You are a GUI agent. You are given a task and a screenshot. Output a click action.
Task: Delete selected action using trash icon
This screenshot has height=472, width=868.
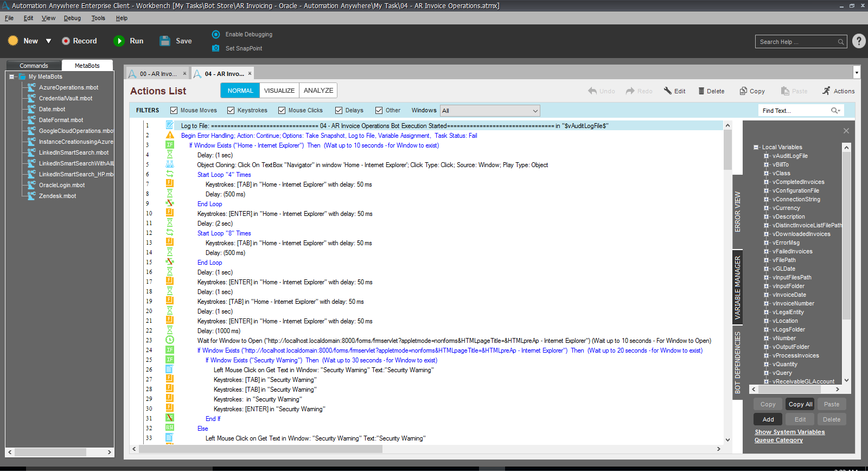701,91
